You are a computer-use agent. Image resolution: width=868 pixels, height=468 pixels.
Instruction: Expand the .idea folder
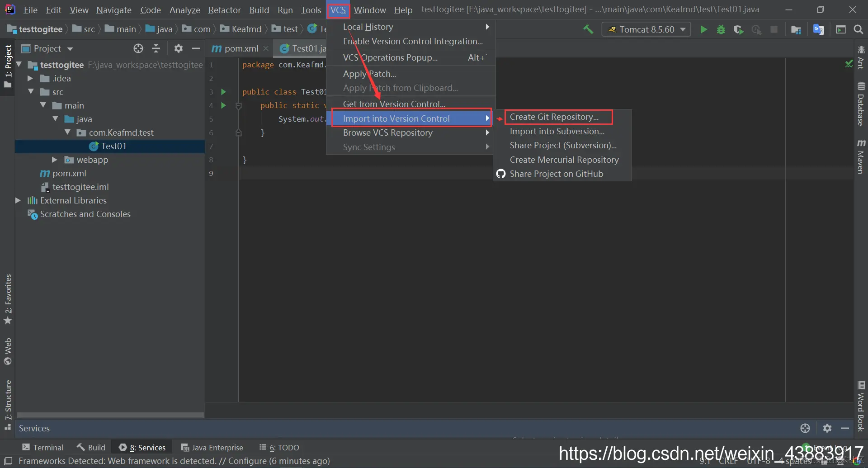[30, 78]
